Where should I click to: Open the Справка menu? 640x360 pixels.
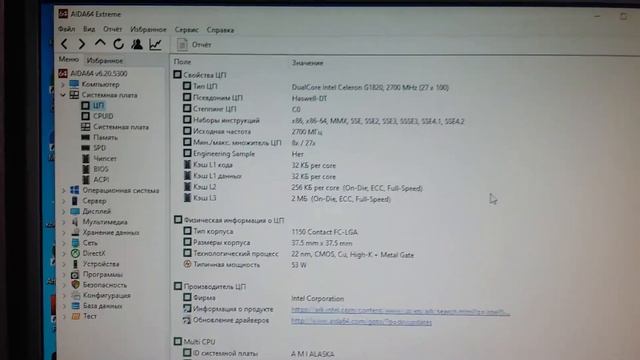[220, 30]
